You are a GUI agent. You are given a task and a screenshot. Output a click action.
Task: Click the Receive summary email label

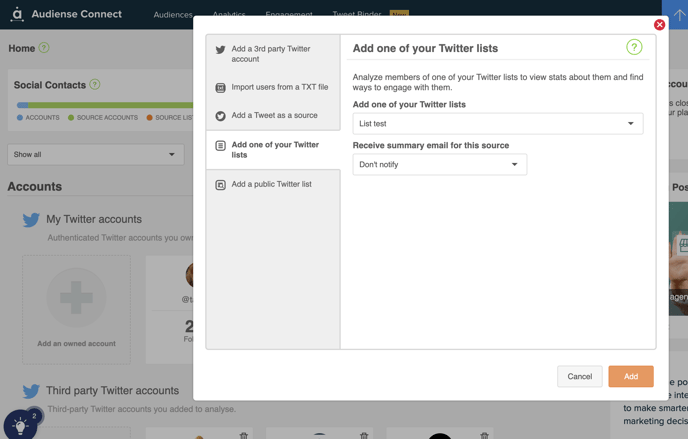click(431, 145)
